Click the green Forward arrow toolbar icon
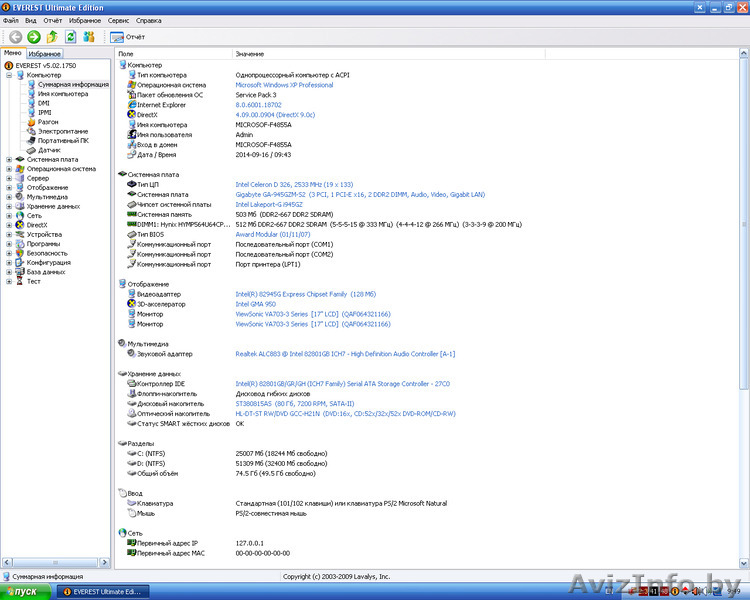The image size is (750, 600). (x=33, y=37)
